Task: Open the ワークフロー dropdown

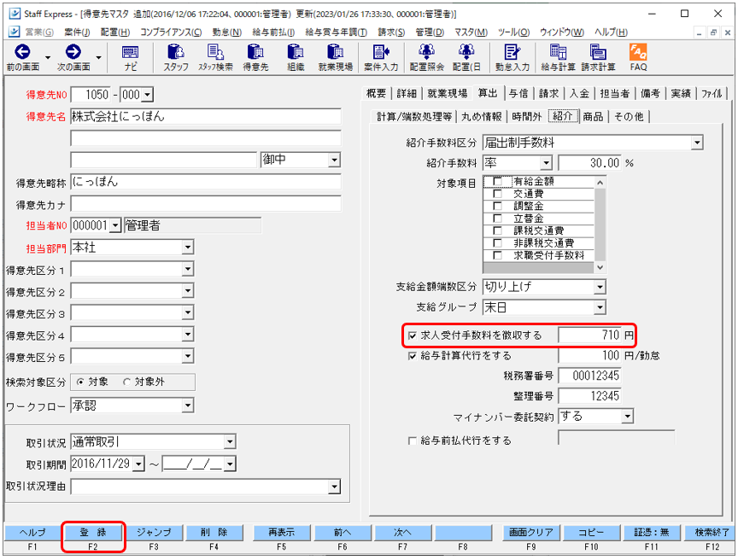Action: (x=187, y=405)
